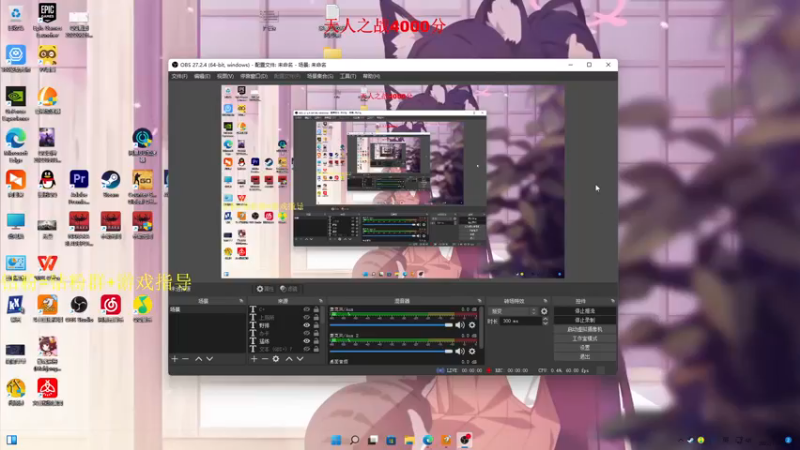The height and width of the screenshot is (450, 800).
Task: Remove the selected source with the minus icon
Action: point(265,359)
